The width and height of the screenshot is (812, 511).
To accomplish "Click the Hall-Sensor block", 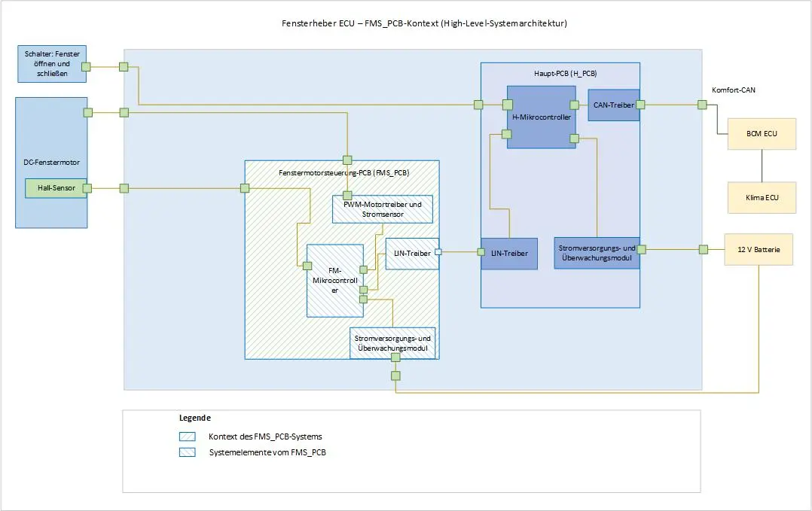I will (x=56, y=187).
